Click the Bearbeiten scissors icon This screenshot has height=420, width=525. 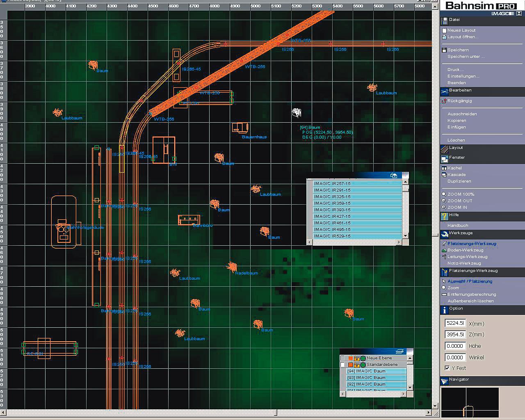444,91
